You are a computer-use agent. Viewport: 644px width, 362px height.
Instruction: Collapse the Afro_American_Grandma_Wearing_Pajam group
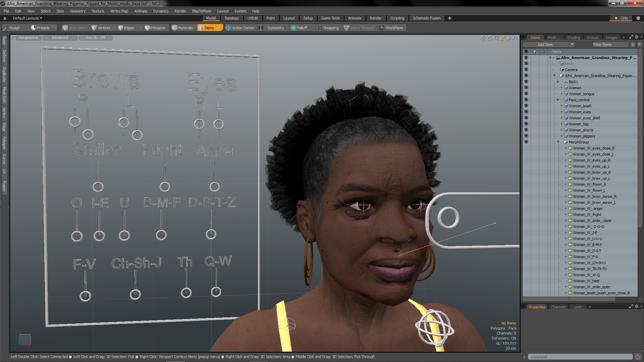(554, 76)
